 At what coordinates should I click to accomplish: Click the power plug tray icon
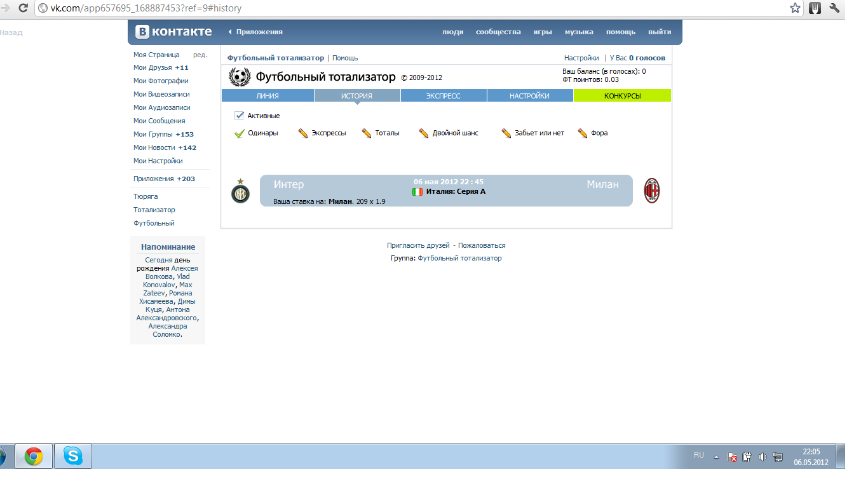[747, 456]
